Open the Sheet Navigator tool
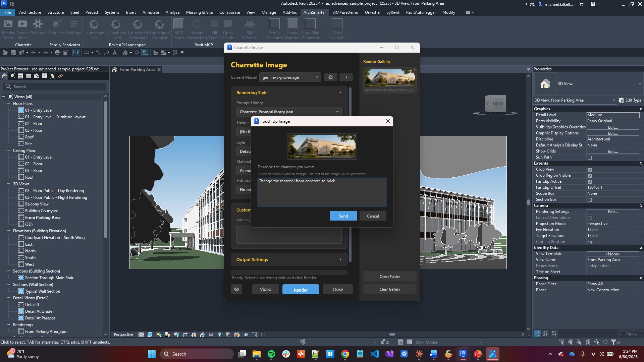 [337, 29]
